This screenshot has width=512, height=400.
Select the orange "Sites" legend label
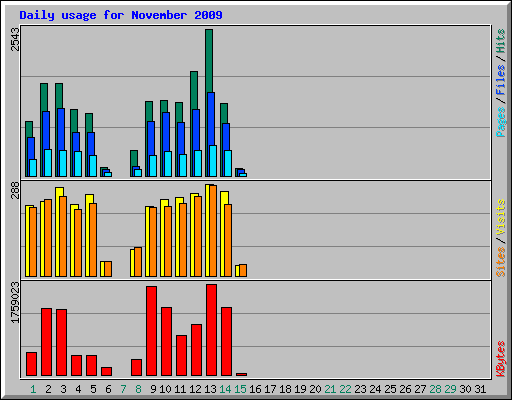[x=501, y=262]
